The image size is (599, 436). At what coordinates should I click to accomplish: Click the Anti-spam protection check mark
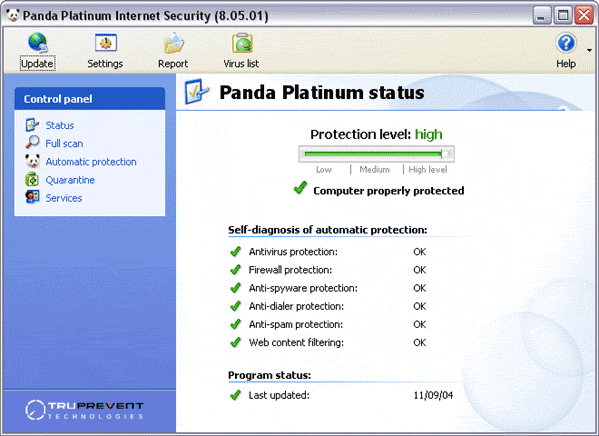[x=236, y=324]
